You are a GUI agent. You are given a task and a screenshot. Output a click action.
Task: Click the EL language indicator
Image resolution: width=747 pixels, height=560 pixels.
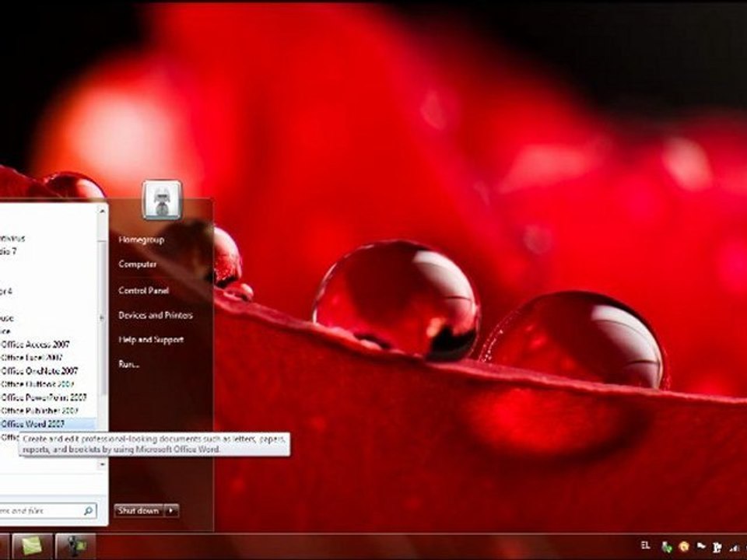(x=646, y=546)
